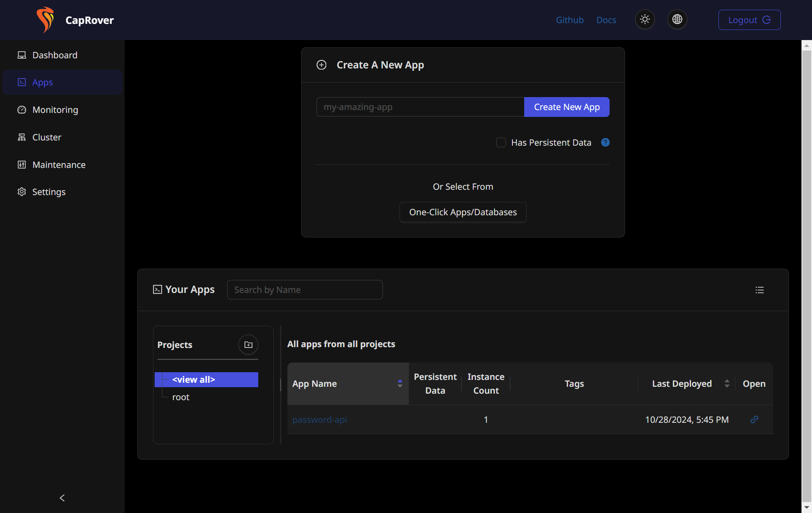
Task: Open the password-api app link
Action: (319, 420)
